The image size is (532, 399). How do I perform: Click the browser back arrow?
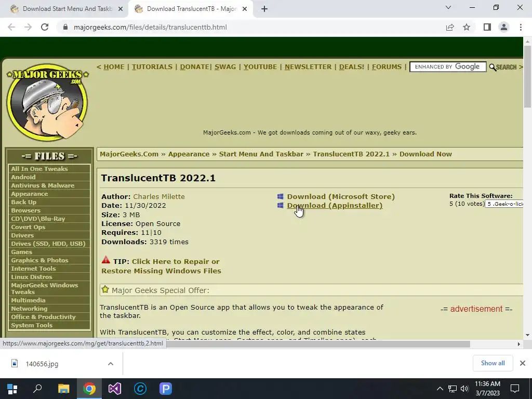pos(11,27)
